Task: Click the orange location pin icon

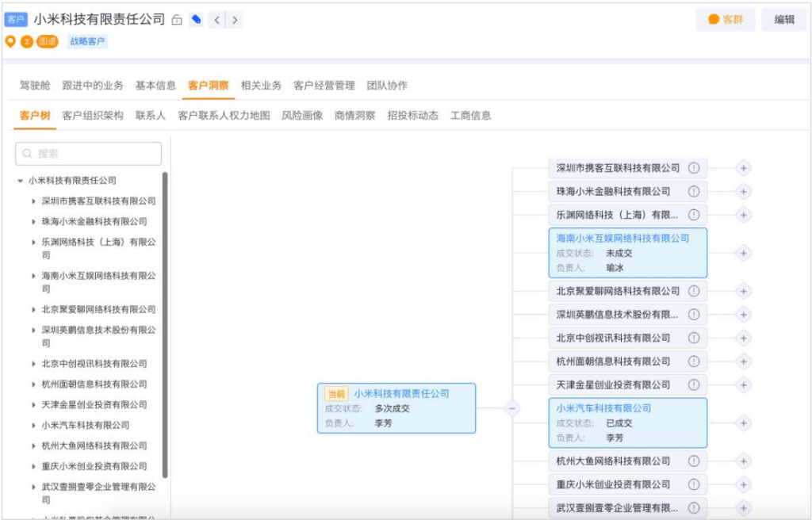Action: coord(10,41)
